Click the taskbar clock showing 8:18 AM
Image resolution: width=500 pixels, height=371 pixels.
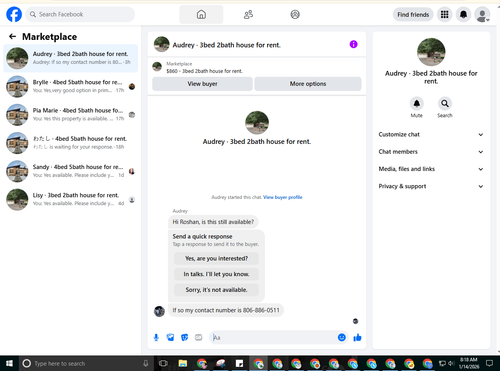(469, 363)
